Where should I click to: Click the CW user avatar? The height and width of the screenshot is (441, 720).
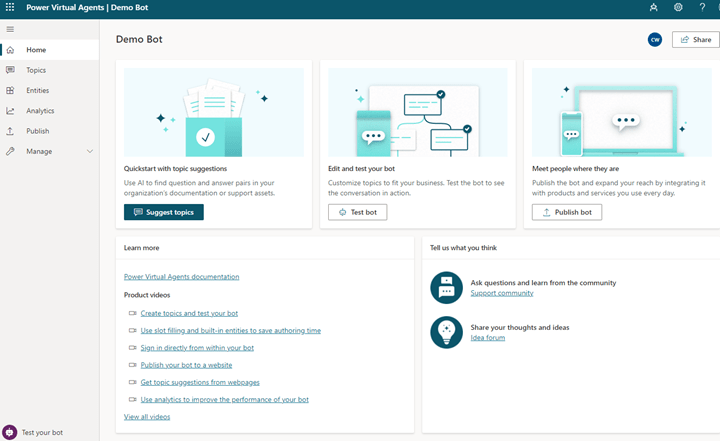click(655, 40)
